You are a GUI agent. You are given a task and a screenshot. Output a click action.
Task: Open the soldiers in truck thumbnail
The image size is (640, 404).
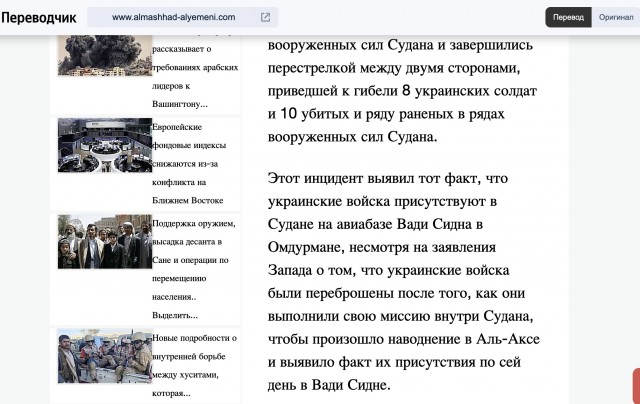click(x=105, y=356)
